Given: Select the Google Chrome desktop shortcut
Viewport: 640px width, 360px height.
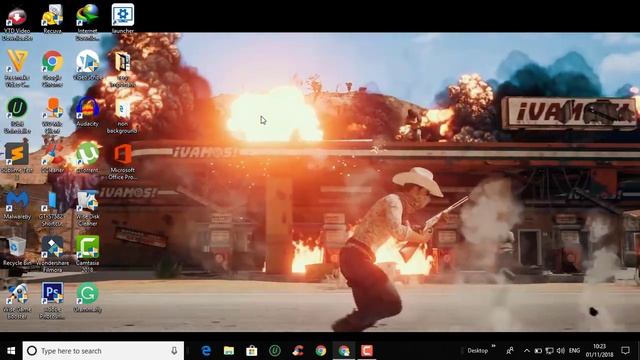Looking at the screenshot, I should [x=52, y=69].
